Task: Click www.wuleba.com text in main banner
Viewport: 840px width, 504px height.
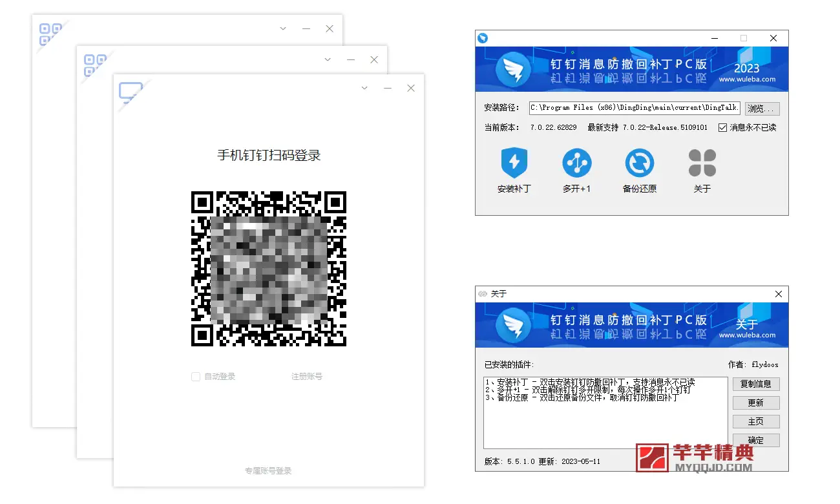Action: (748, 79)
